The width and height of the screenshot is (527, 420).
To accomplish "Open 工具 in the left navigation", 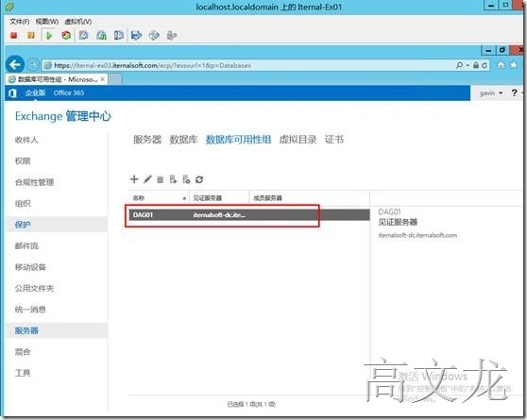I will coord(23,373).
